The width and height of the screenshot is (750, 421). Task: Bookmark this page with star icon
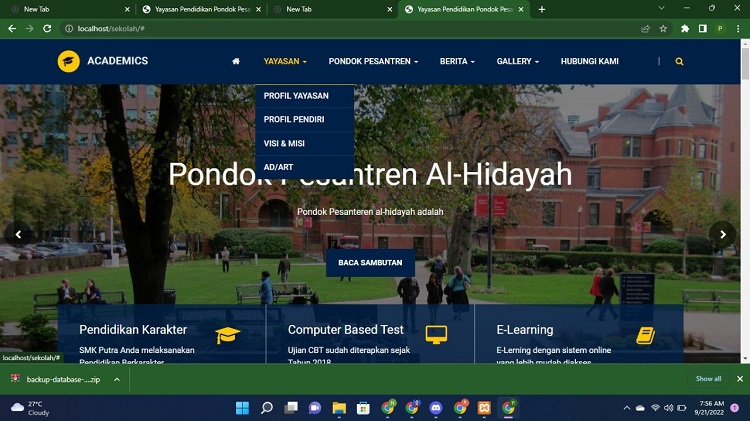[663, 29]
